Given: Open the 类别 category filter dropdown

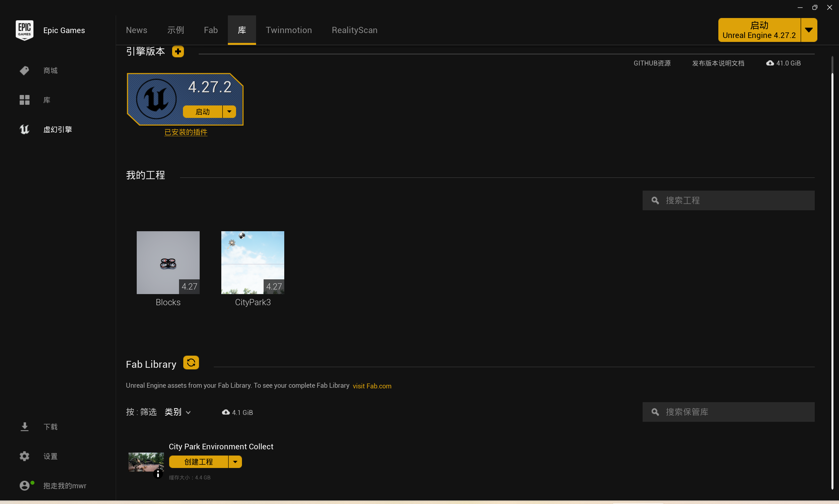Looking at the screenshot, I should (x=178, y=412).
